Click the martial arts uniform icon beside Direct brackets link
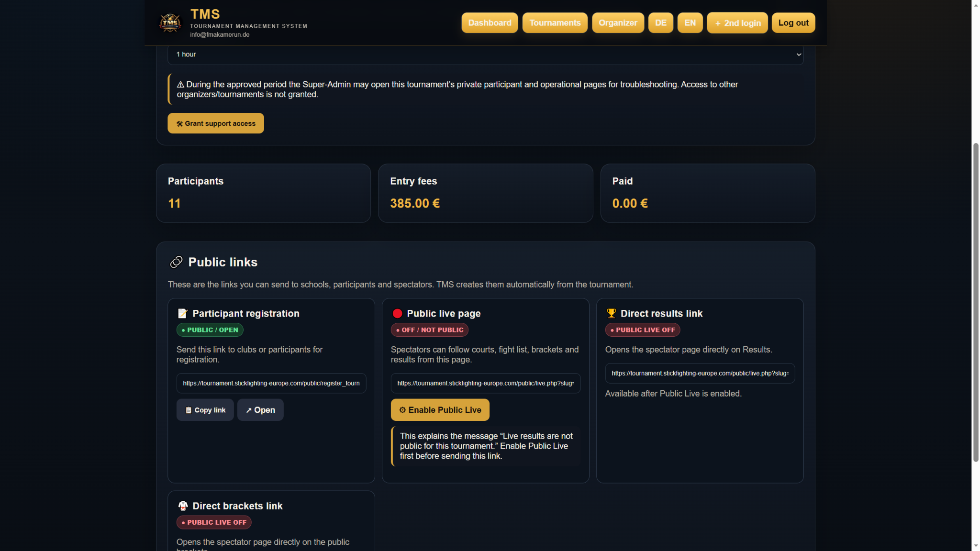Viewport: 980px width, 551px height. pyautogui.click(x=183, y=506)
